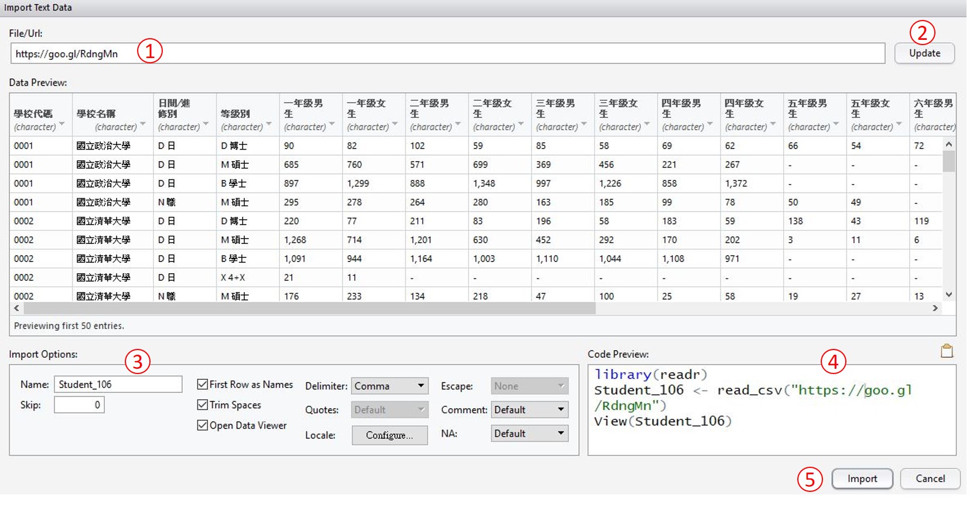
Task: Select cell value 119 in preview
Action: coord(922,221)
